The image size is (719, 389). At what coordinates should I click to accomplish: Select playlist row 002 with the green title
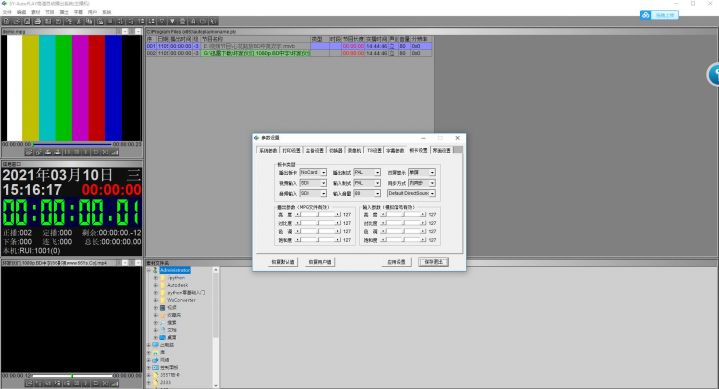click(289, 53)
